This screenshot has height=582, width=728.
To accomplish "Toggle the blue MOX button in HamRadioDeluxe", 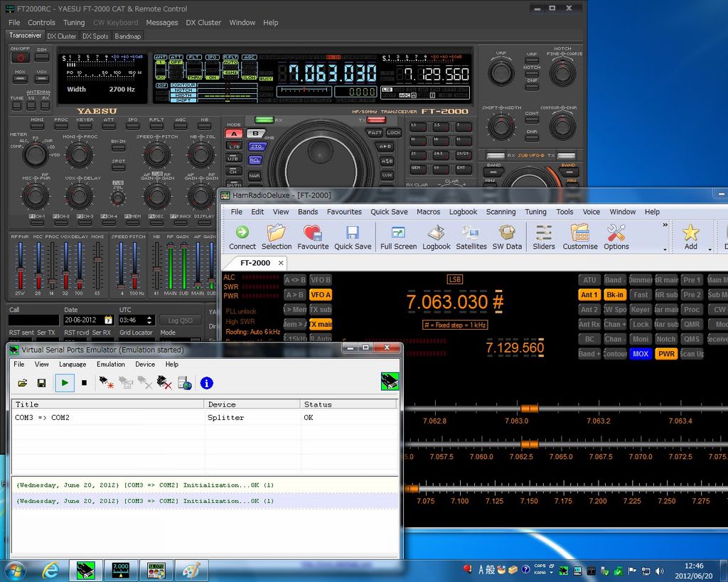I will click(641, 354).
